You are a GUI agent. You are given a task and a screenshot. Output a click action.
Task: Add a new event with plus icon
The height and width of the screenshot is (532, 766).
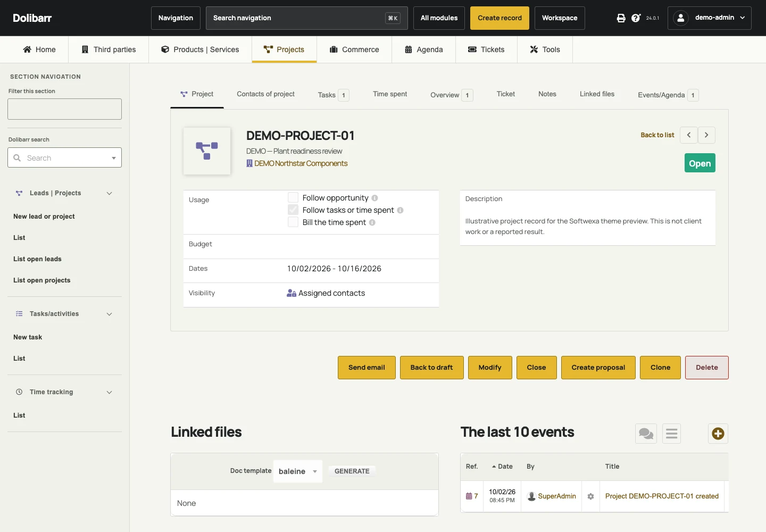pos(718,434)
